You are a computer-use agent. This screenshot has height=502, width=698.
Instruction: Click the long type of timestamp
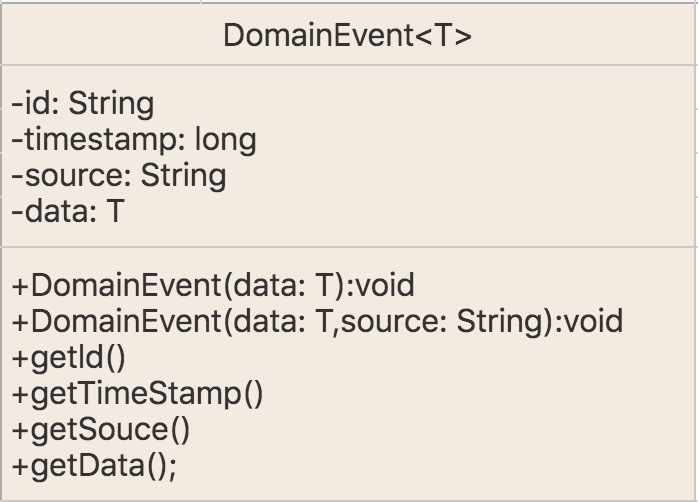[226, 141]
